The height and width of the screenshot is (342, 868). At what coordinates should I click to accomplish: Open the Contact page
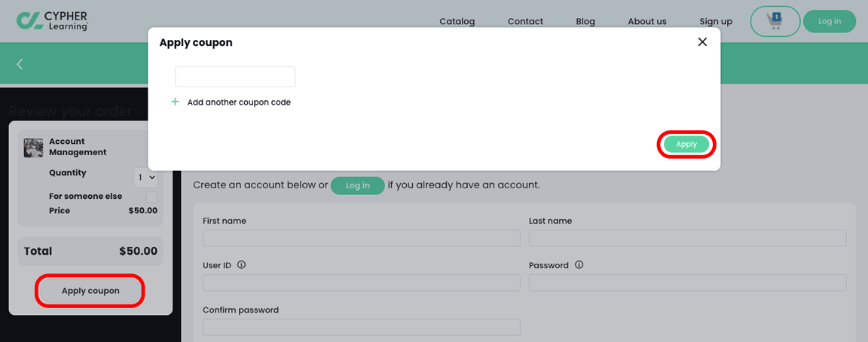525,22
